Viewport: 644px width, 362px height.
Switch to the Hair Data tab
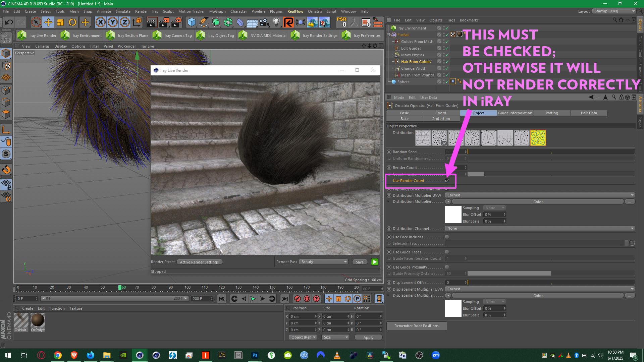point(589,113)
